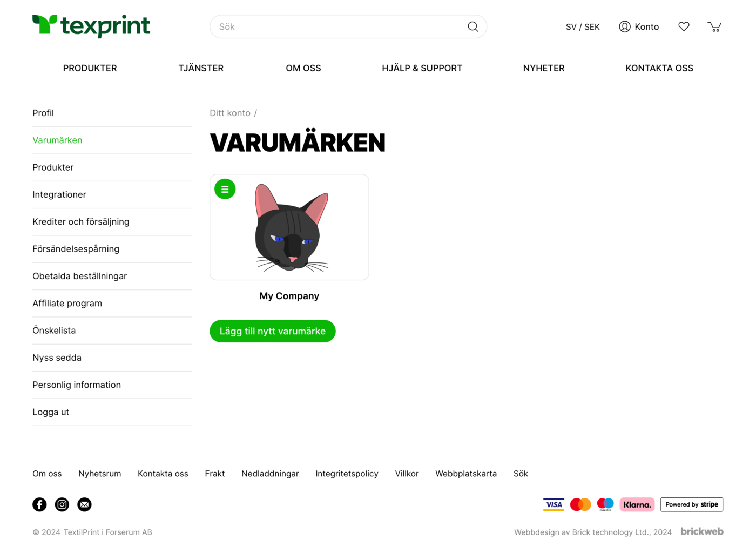Open the Konto account menu
This screenshot has width=756, height=553.
coord(639,26)
